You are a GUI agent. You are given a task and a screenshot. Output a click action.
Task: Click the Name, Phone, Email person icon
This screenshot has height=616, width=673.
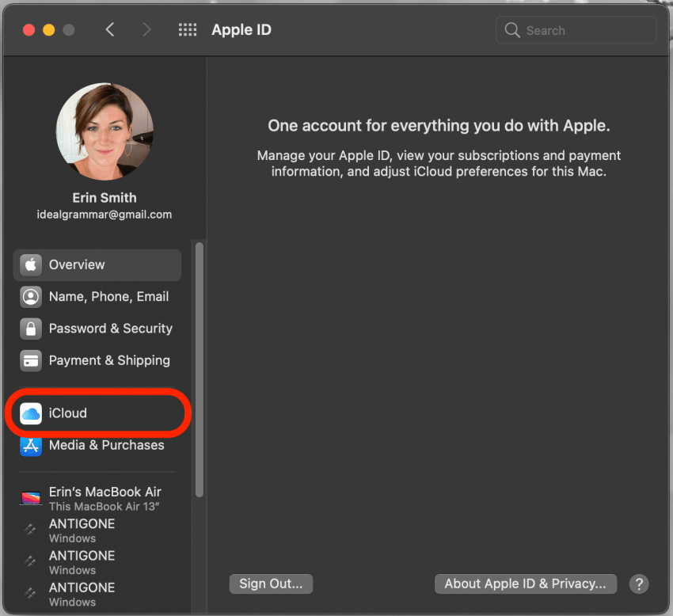pos(31,297)
